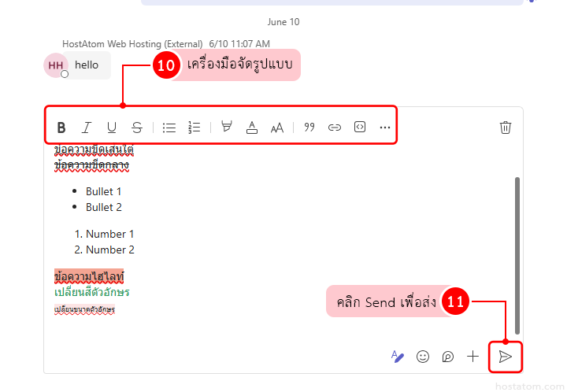Send the message
Image resolution: width=567 pixels, height=392 pixels.
tap(506, 357)
